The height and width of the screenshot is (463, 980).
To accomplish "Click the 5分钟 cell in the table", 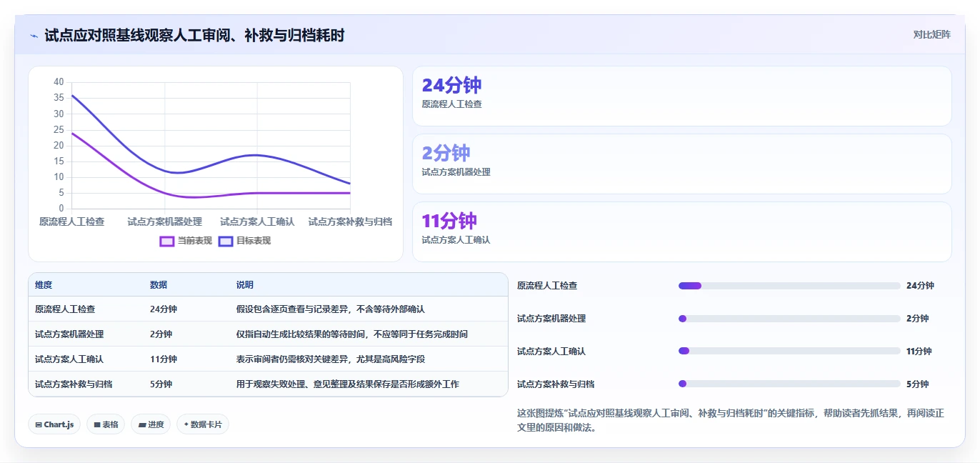I will coord(186,384).
